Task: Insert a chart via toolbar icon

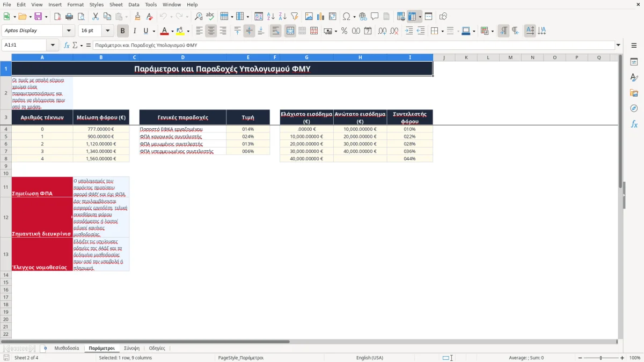Action: (x=320, y=17)
